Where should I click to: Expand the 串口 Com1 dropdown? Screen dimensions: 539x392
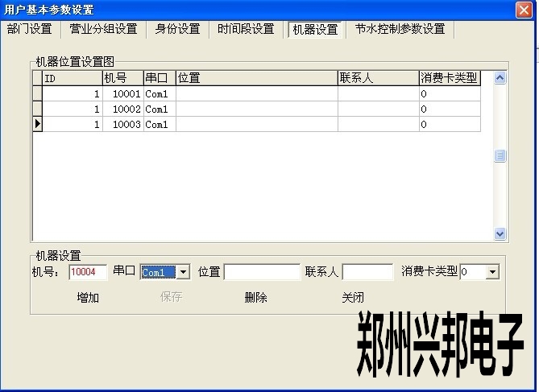183,272
